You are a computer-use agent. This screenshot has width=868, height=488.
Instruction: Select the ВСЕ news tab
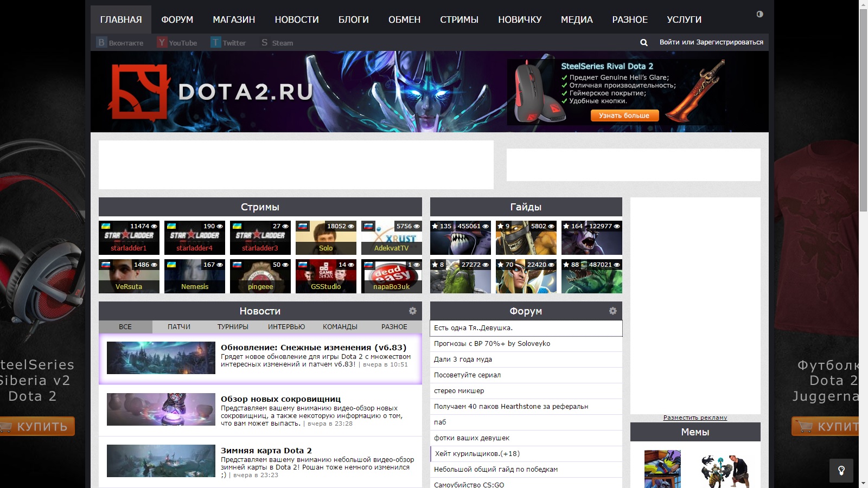[125, 327]
